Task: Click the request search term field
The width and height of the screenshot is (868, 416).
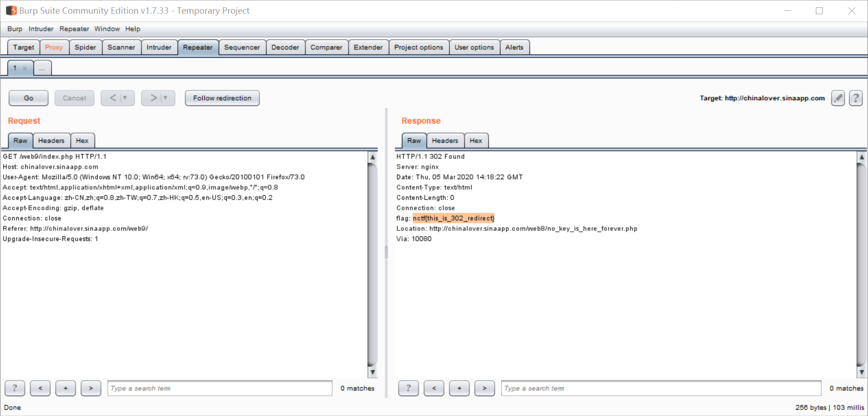Action: coord(220,388)
